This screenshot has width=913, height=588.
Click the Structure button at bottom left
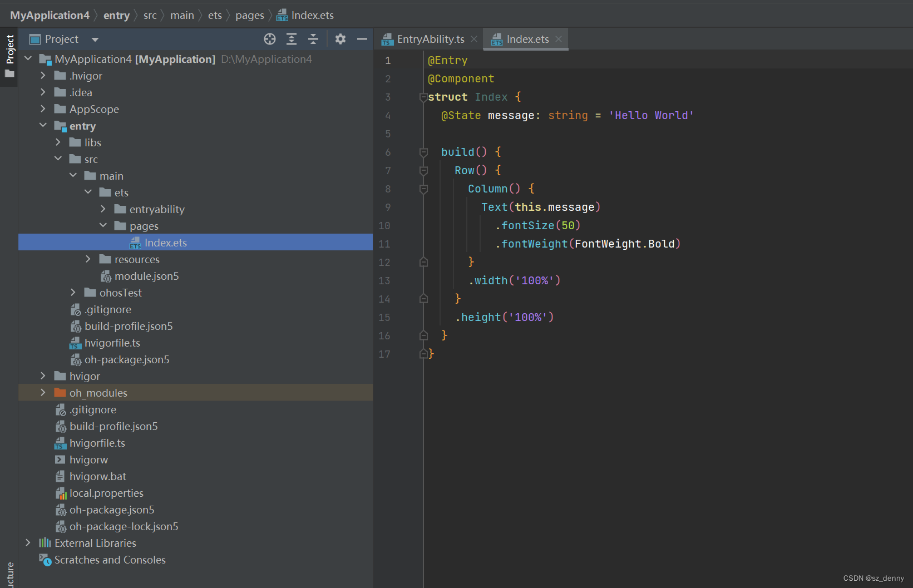tap(9, 573)
